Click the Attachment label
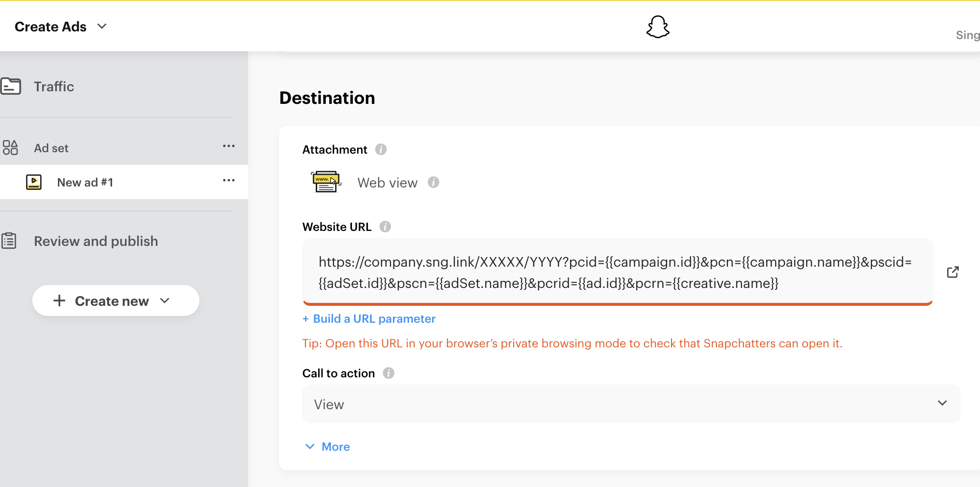Image resolution: width=980 pixels, height=487 pixels. click(335, 150)
